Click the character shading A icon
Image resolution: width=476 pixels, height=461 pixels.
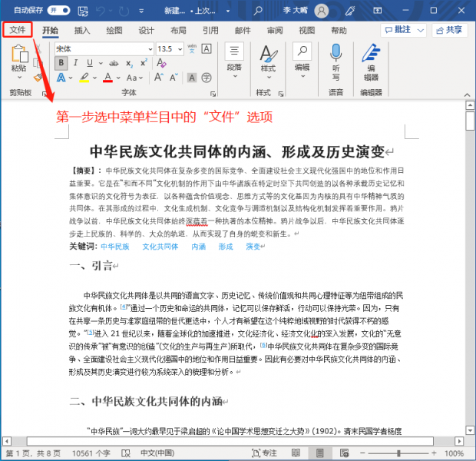[x=192, y=78]
